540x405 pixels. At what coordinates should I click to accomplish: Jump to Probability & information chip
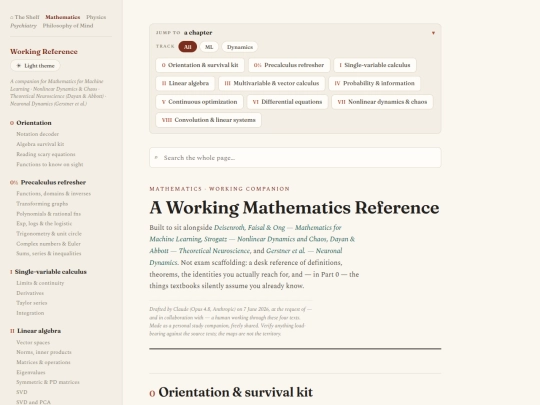[374, 83]
